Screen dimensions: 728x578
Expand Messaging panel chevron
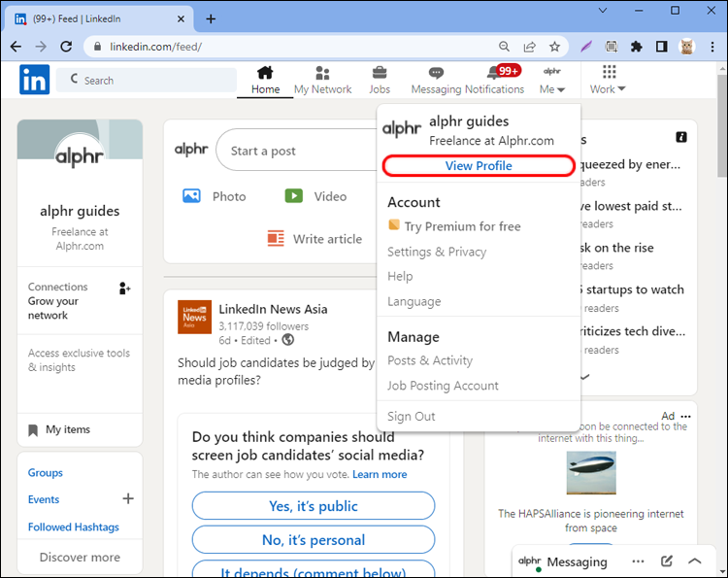click(x=695, y=561)
